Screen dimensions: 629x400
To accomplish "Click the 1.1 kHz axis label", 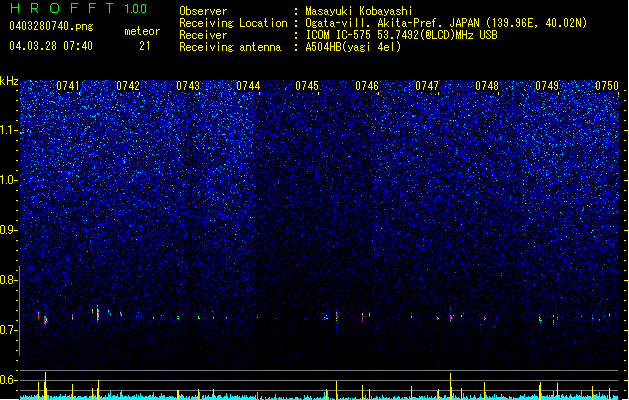I will pos(9,130).
